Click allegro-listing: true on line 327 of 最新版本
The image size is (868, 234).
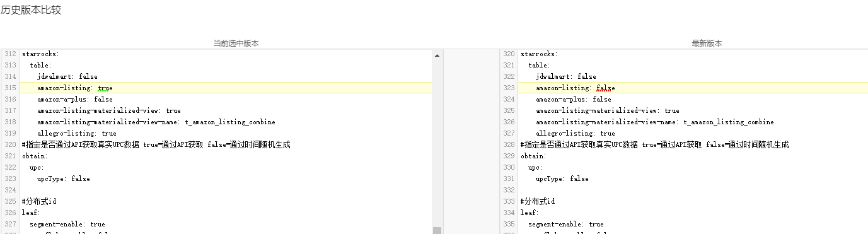coord(575,133)
